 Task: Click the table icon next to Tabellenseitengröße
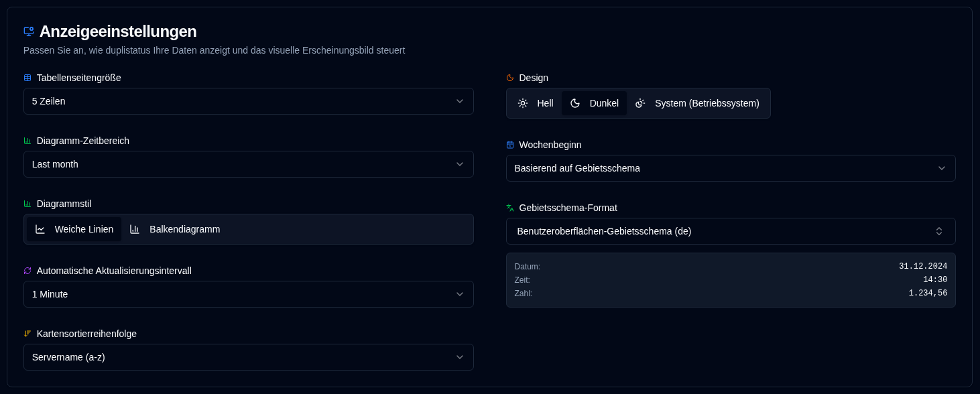coord(27,78)
